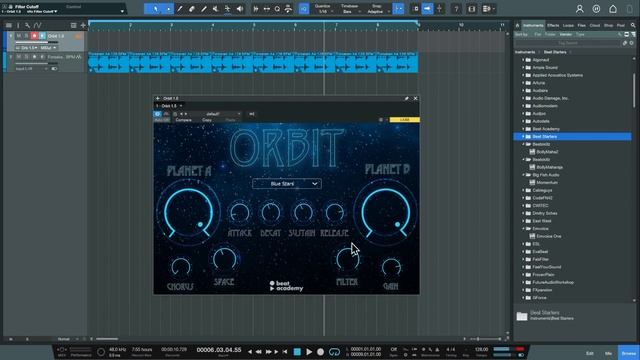Image resolution: width=640 pixels, height=360 pixels.
Task: Mute the second audio track
Action: tap(18, 57)
